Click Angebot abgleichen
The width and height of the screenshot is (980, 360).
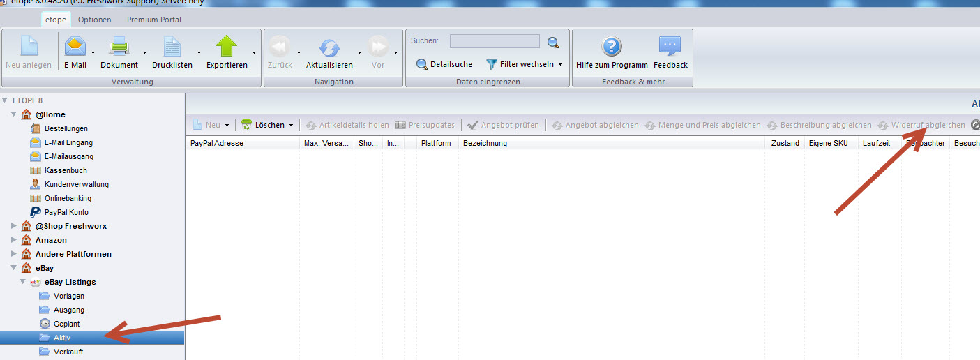[x=595, y=125]
